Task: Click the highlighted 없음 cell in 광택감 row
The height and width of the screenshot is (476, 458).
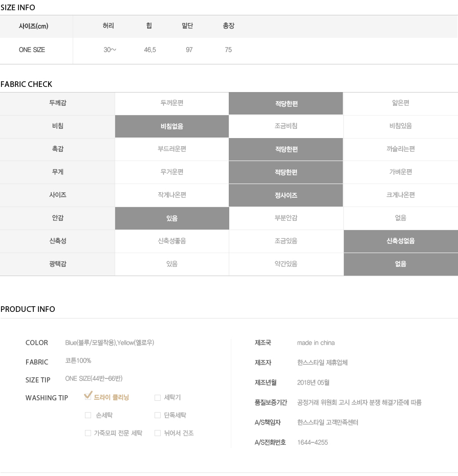Action: click(x=401, y=264)
